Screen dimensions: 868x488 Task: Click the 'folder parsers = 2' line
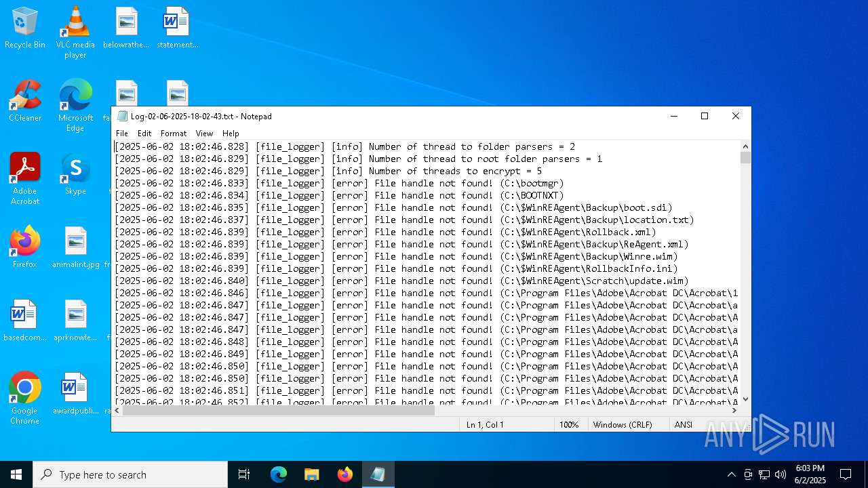pos(344,146)
